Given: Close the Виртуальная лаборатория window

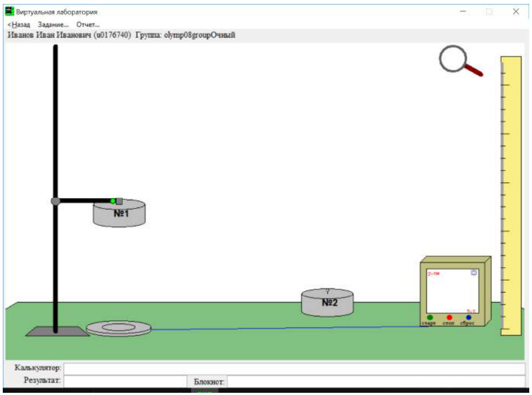Looking at the screenshot, I should coord(516,12).
